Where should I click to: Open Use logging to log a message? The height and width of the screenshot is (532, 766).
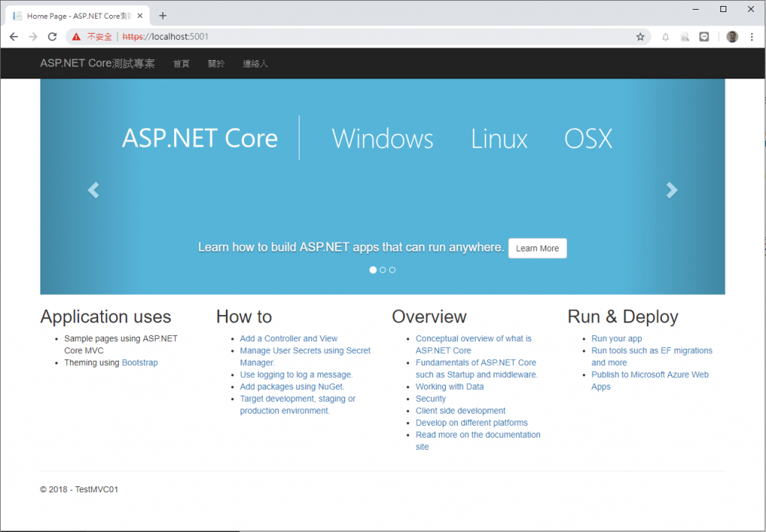[296, 375]
